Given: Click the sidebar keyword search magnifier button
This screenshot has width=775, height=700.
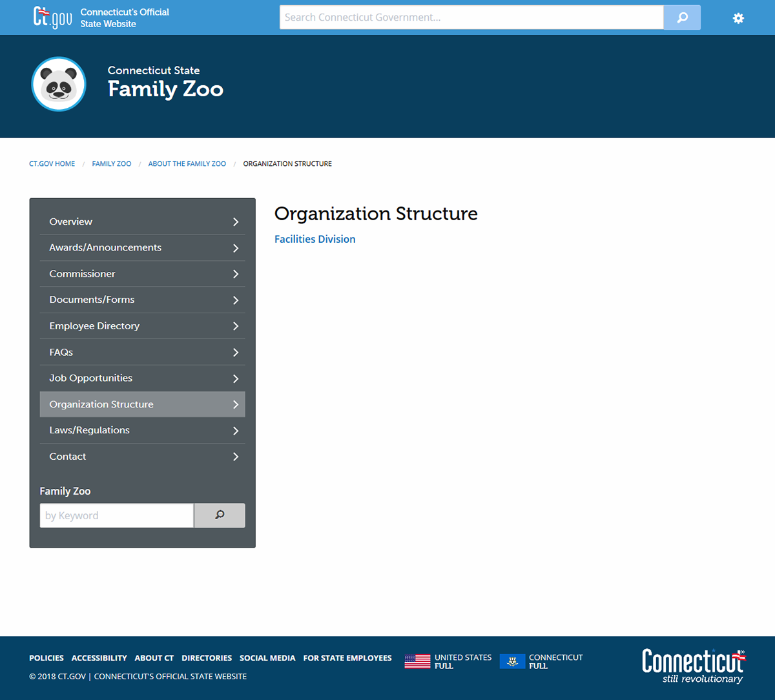Looking at the screenshot, I should click(220, 515).
